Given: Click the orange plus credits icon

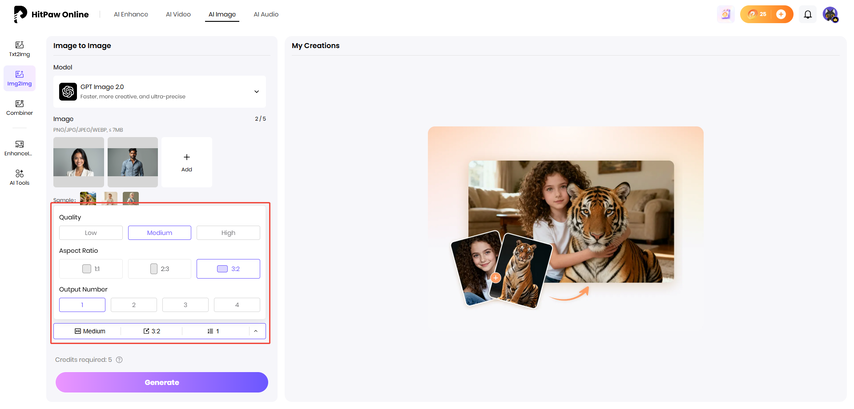Looking at the screenshot, I should tap(781, 14).
